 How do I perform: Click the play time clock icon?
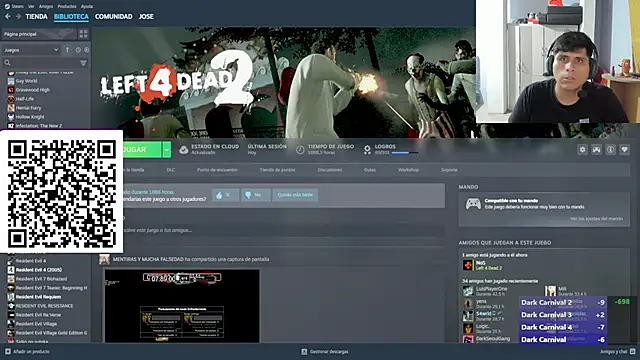point(300,150)
